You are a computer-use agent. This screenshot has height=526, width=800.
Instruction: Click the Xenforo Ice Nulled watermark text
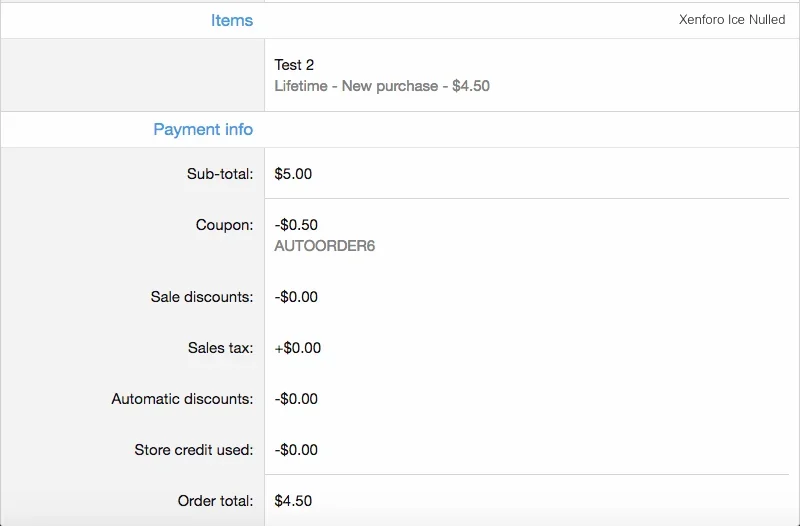point(731,19)
